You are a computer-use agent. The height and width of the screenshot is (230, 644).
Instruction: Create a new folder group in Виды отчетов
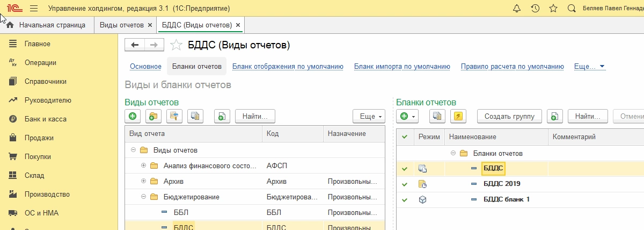pos(154,116)
